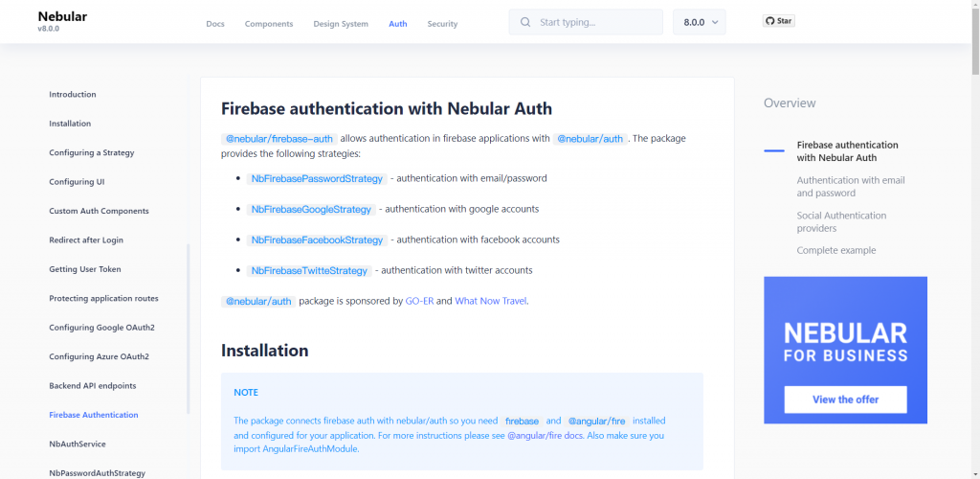
Task: Open the Design System menu item
Action: (x=341, y=24)
